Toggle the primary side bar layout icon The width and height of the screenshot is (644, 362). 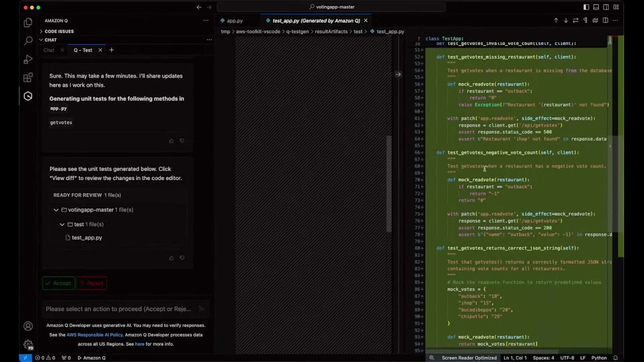[x=586, y=7]
